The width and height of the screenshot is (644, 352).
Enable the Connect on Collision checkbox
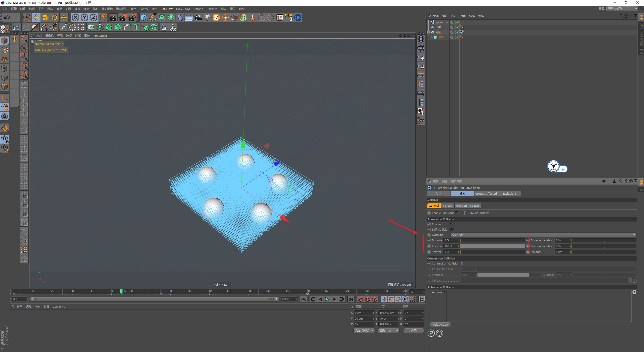coord(462,263)
